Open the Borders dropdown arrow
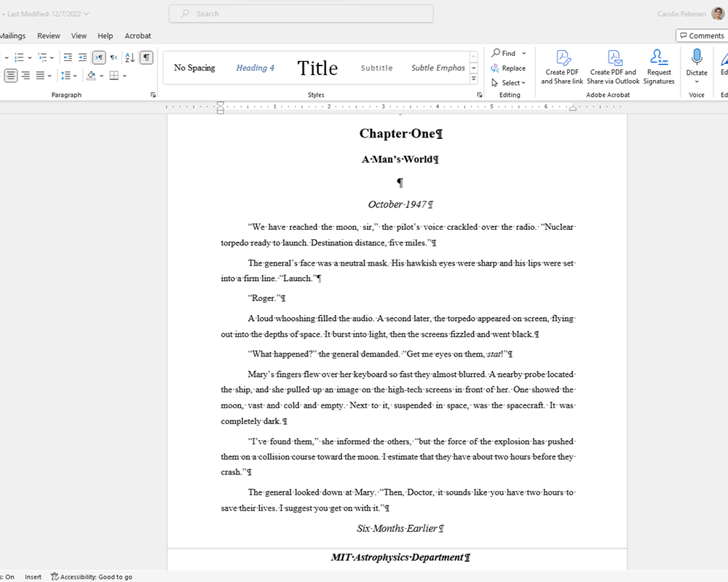 [124, 76]
